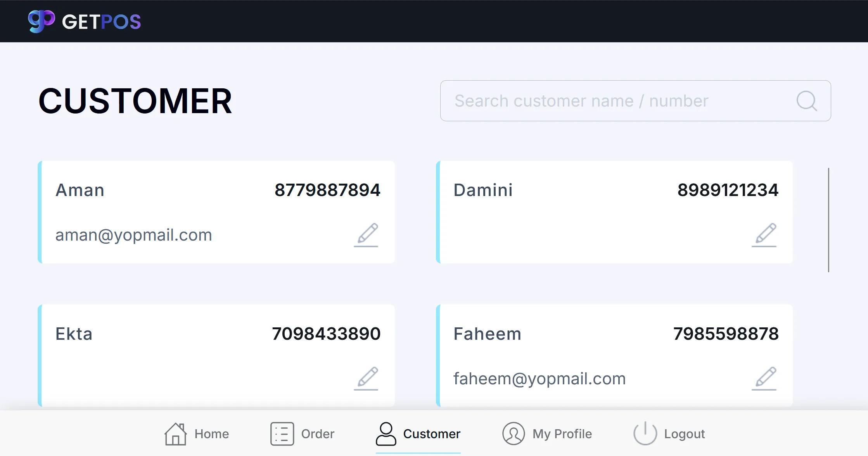Screen dimensions: 868x456
Task: Click the My Profile avatar icon
Action: pyautogui.click(x=514, y=434)
